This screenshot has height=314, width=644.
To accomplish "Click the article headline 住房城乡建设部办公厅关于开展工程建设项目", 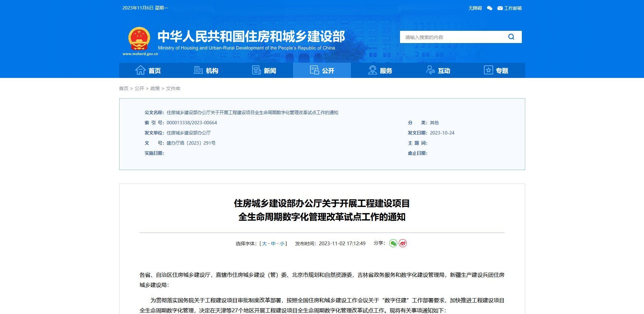I will click(x=322, y=203).
